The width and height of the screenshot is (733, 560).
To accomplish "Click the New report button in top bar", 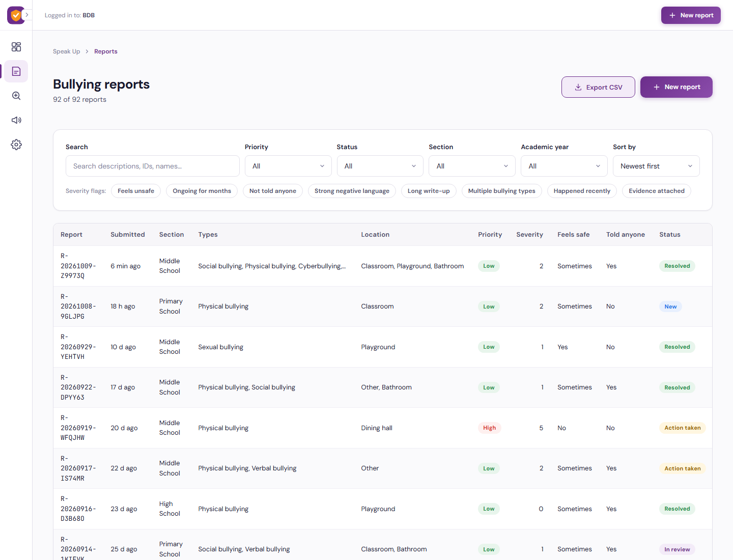I will [691, 15].
